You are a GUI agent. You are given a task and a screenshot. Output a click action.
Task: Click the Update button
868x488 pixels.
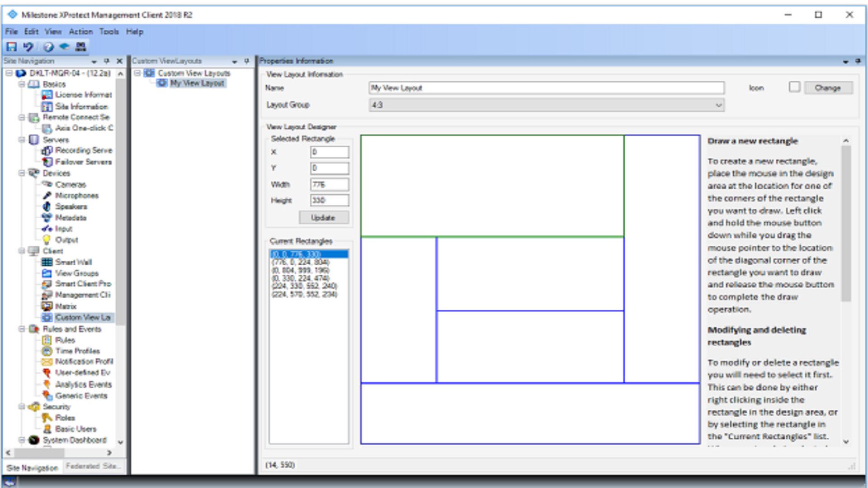(323, 218)
